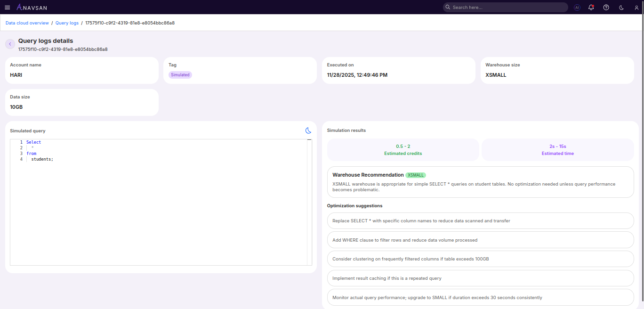The height and width of the screenshot is (309, 644).
Task: Click the Simulated tag badge
Action: pyautogui.click(x=180, y=75)
